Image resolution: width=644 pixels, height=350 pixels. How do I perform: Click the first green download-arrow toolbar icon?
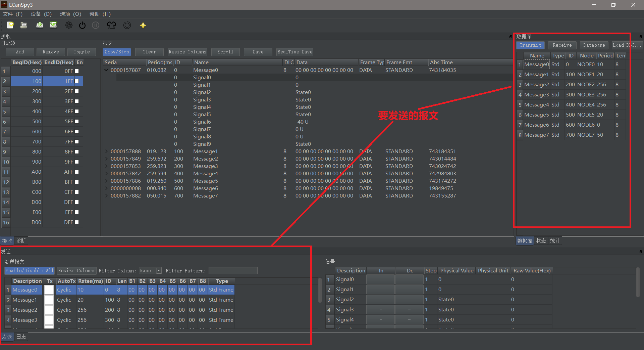coord(40,25)
